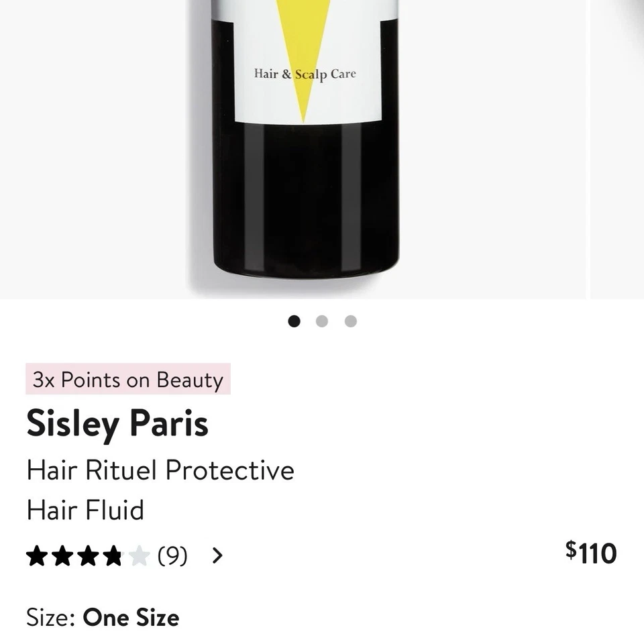
Task: Open the Sisley Paris brand page
Action: point(118,423)
